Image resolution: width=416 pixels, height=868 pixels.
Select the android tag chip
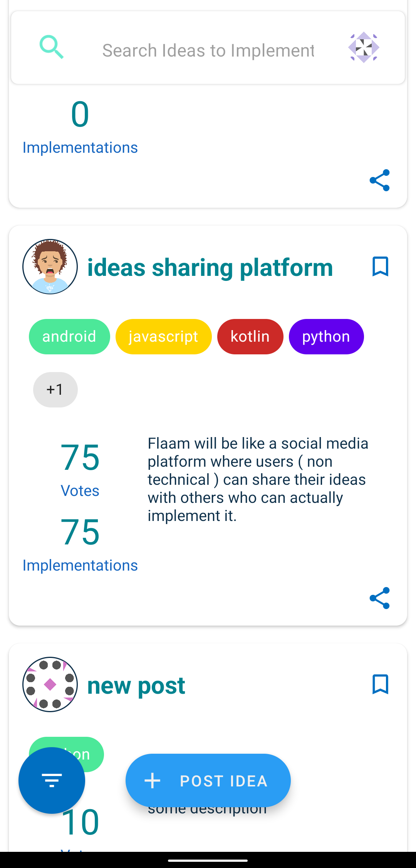pyautogui.click(x=69, y=337)
